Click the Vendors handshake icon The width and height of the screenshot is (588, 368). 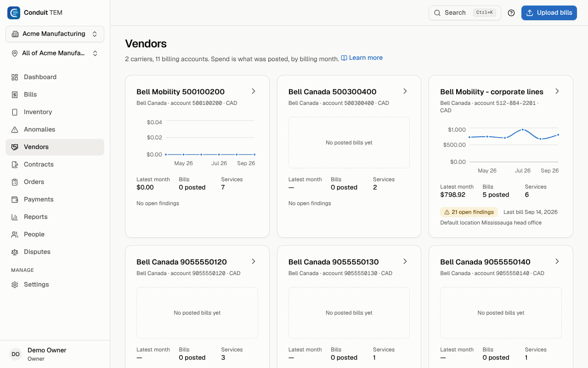15,147
